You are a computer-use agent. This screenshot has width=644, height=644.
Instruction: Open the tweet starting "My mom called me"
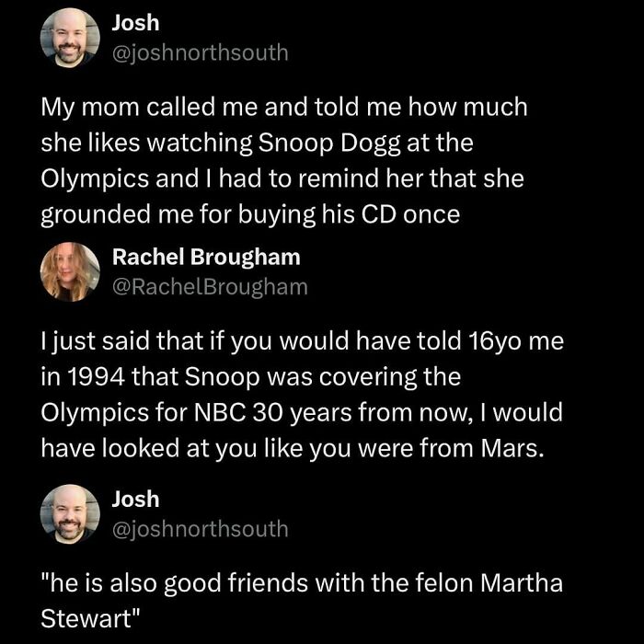pyautogui.click(x=283, y=160)
